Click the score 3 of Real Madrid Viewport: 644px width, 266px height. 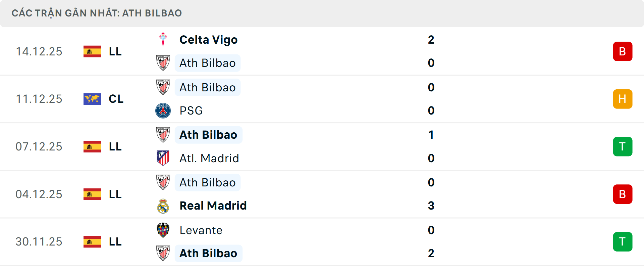(x=431, y=206)
